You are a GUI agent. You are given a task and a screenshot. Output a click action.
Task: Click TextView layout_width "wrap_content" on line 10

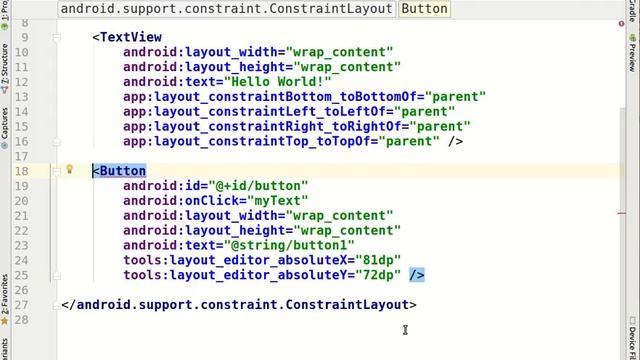pyautogui.click(x=339, y=52)
